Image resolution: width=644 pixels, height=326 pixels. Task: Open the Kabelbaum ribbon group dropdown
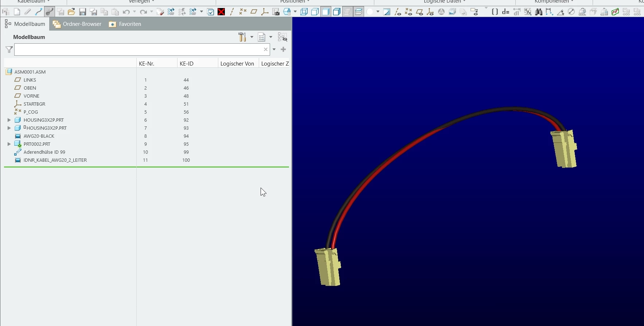(x=34, y=1)
